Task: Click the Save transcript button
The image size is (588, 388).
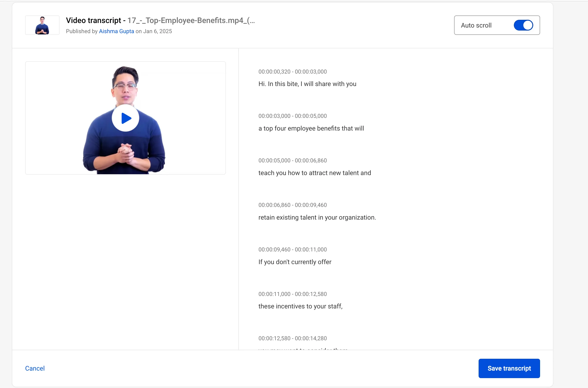Action: 509,368
